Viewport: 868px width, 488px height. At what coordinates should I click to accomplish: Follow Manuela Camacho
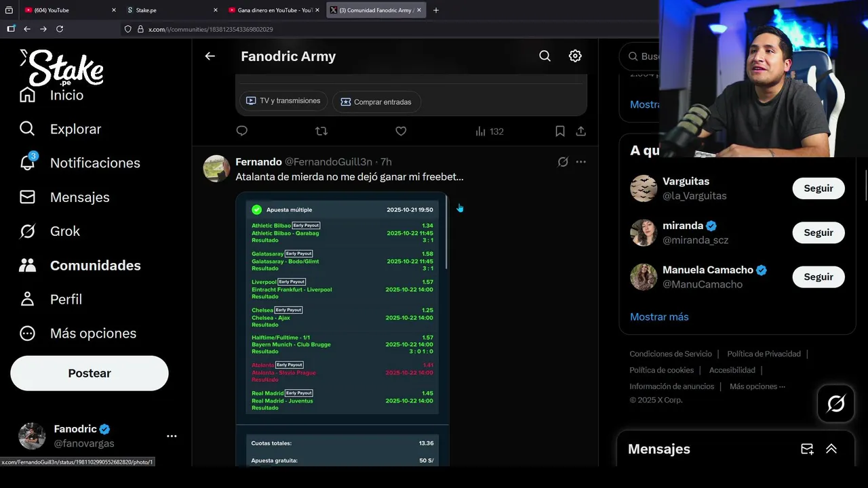pos(818,277)
